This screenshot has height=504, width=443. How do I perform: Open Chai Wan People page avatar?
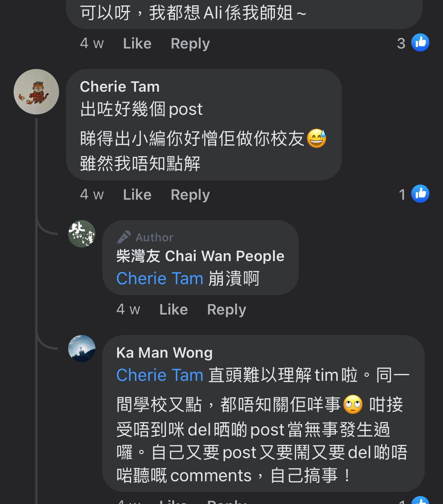[82, 234]
